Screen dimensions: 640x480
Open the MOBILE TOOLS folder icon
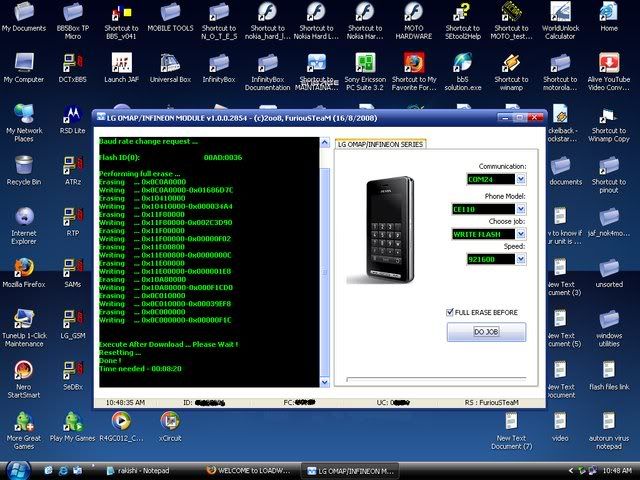pos(170,17)
